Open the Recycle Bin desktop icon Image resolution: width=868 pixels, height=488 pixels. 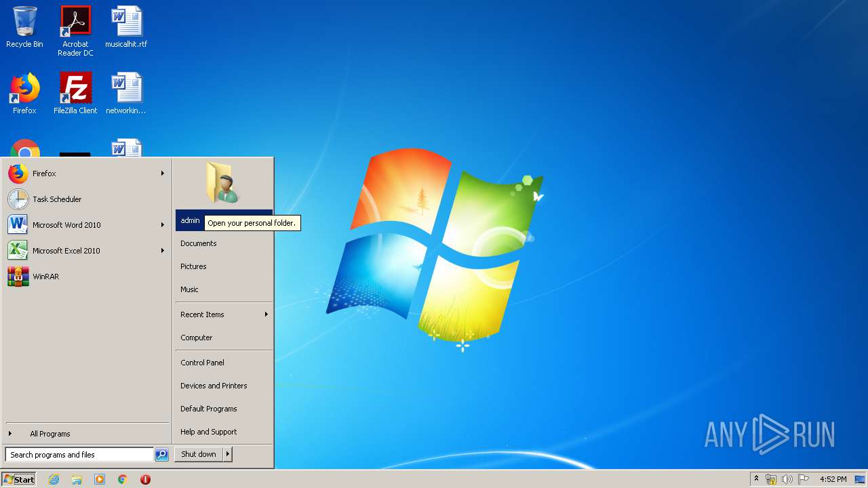tap(24, 27)
